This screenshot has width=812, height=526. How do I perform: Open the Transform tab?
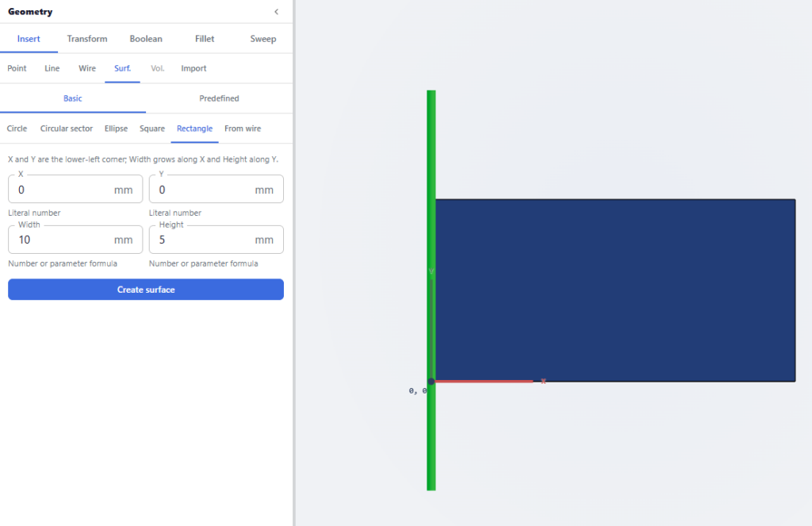coord(87,39)
